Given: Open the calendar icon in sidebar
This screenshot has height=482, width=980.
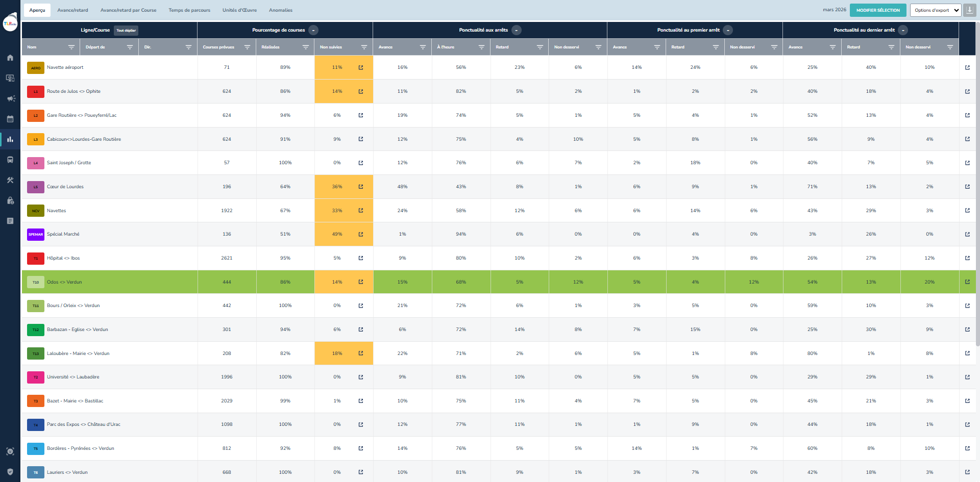Looking at the screenshot, I should pos(10,119).
